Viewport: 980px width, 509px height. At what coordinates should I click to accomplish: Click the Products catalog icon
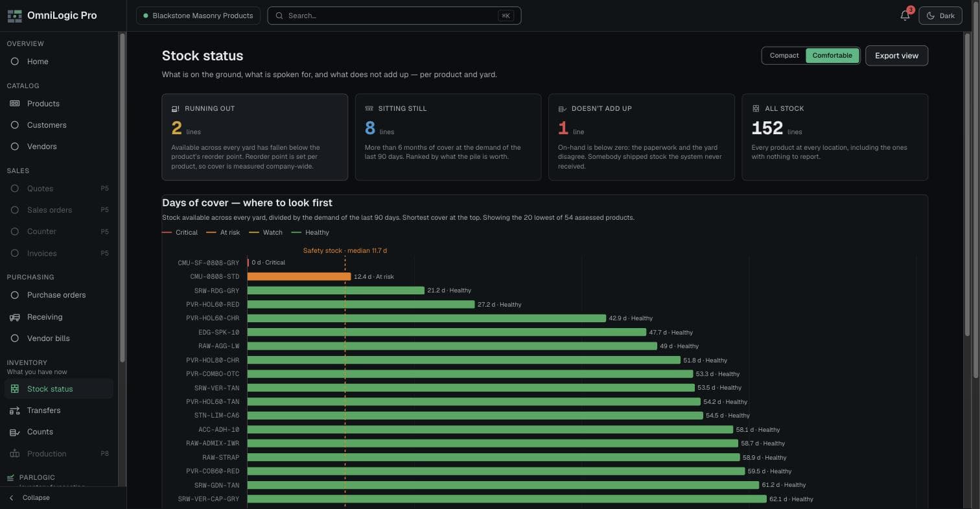coord(14,104)
